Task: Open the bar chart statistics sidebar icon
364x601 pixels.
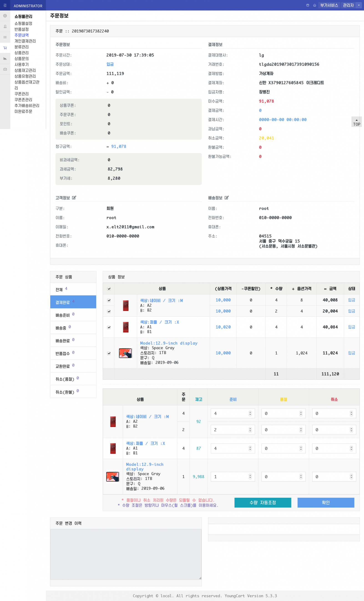Action: click(x=5, y=58)
